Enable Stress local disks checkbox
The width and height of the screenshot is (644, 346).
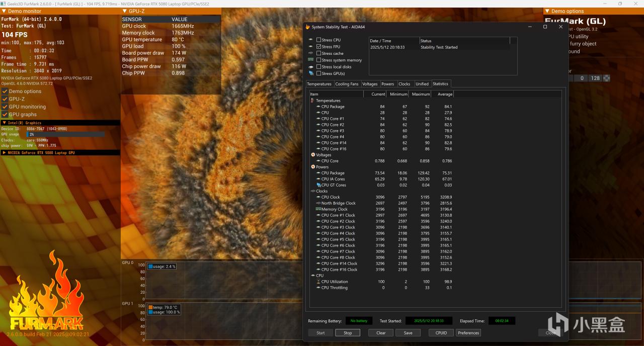tap(318, 67)
